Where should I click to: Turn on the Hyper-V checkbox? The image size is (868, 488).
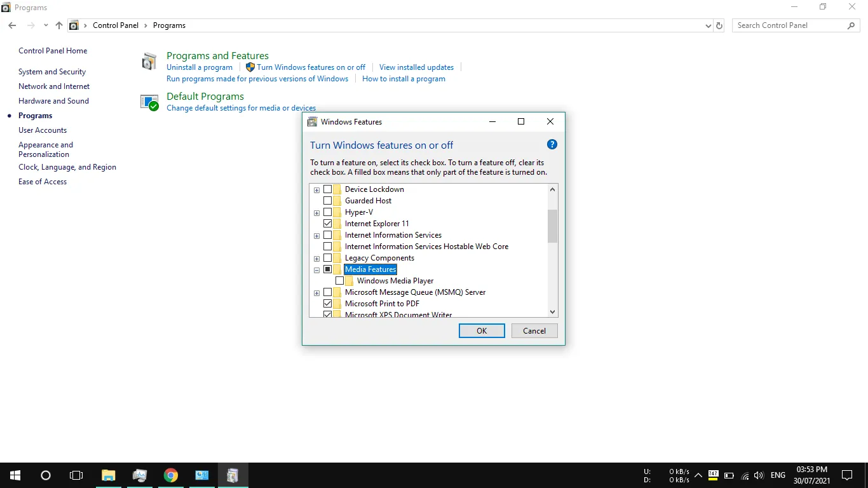click(x=328, y=212)
